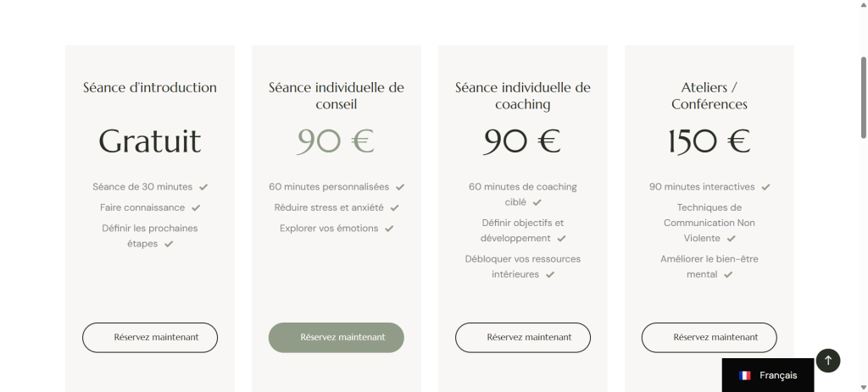The height and width of the screenshot is (392, 868).
Task: Click 'Séance individuelle de coaching' title
Action: [x=523, y=96]
